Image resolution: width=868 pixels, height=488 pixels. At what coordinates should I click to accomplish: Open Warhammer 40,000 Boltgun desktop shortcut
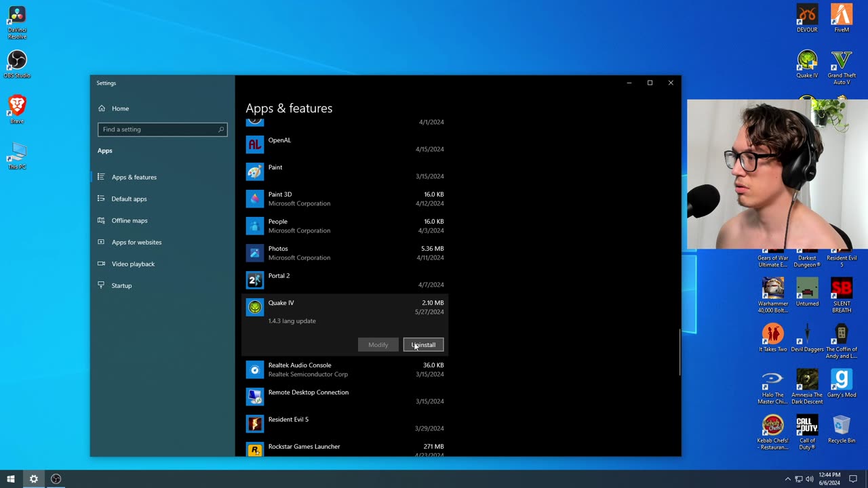772,296
